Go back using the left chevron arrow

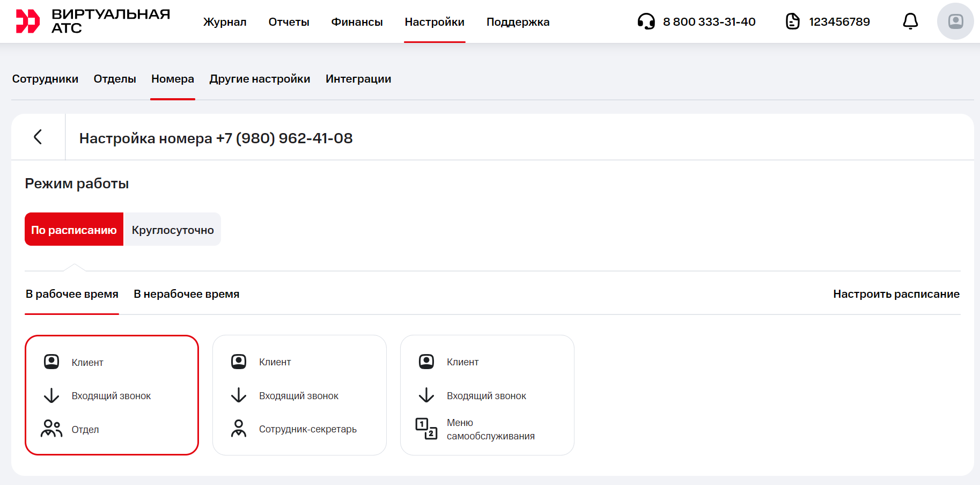point(38,137)
